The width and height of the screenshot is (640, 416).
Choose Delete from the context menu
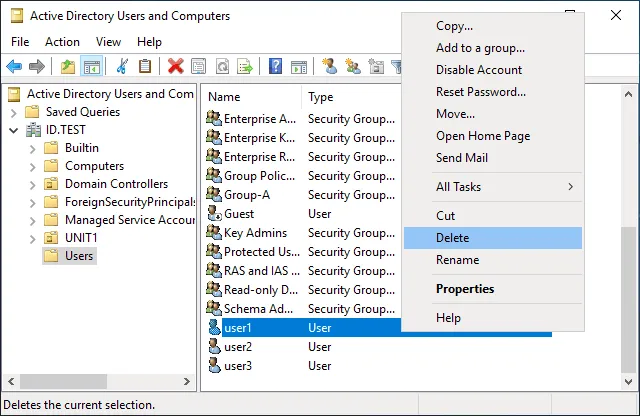pos(452,238)
